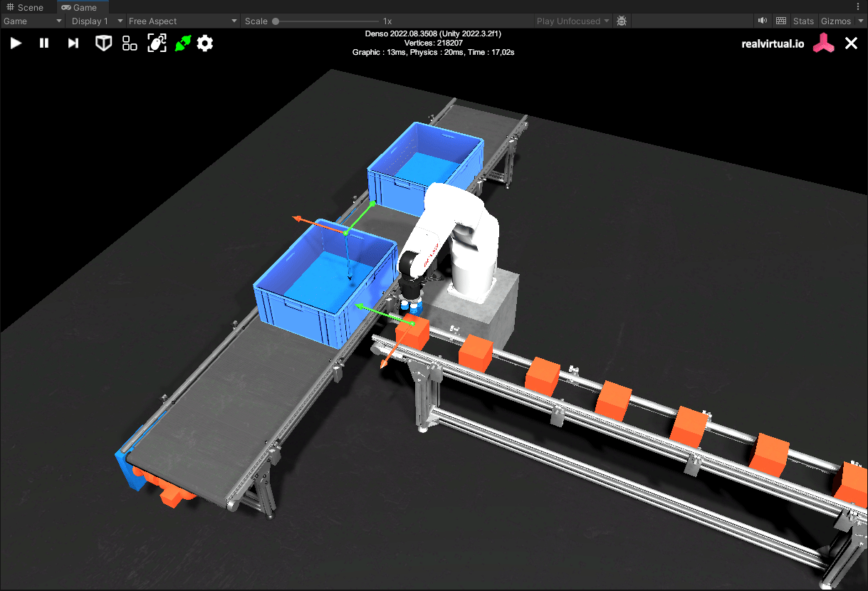Open the Game view mode dropdown

[x=33, y=21]
